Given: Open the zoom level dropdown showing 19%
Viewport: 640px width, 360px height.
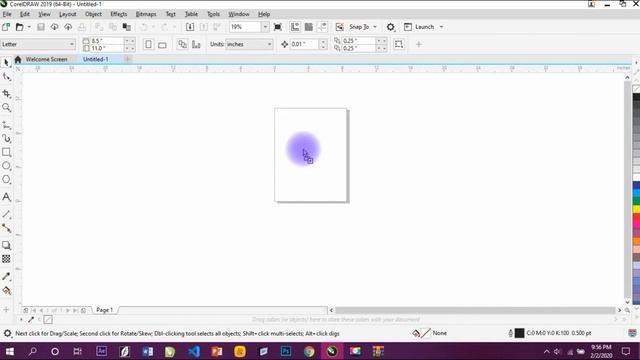Looking at the screenshot, I should (265, 27).
